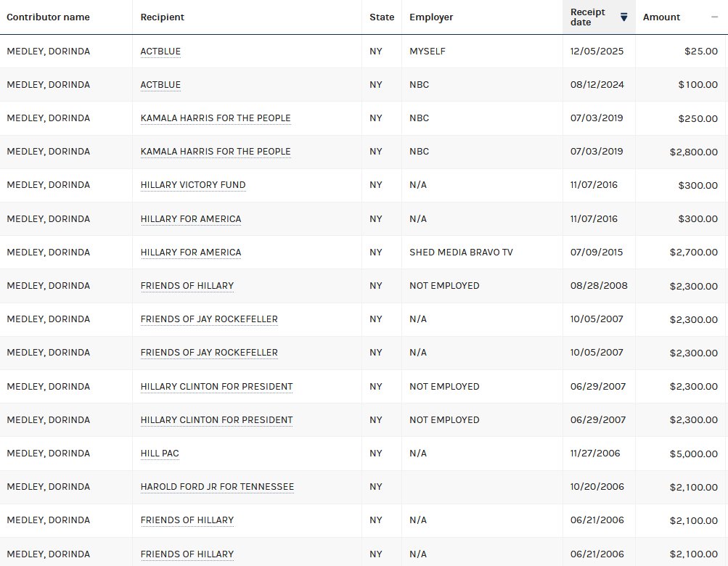Screen dimensions: 728x566
Task: Click the $100.00 amount cell
Action: point(698,85)
